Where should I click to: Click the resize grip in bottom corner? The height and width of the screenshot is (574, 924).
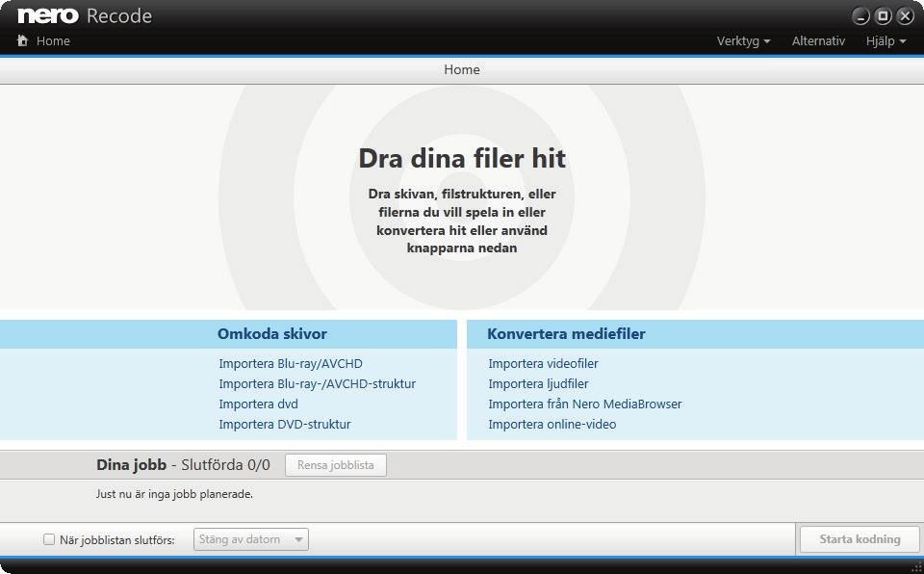(916, 567)
